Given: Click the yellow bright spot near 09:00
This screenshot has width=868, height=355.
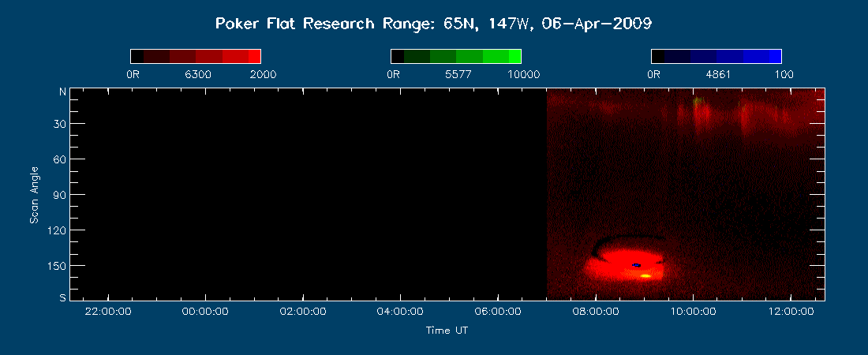Looking at the screenshot, I should click(645, 275).
